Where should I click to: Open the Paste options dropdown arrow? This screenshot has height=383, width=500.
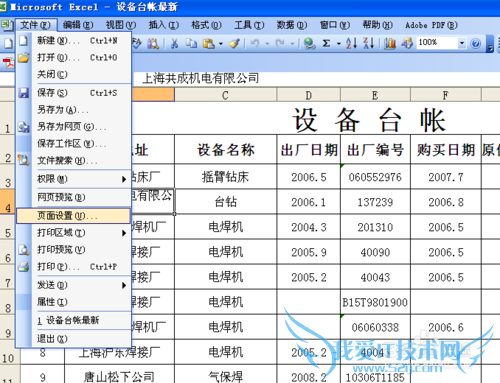[x=221, y=43]
